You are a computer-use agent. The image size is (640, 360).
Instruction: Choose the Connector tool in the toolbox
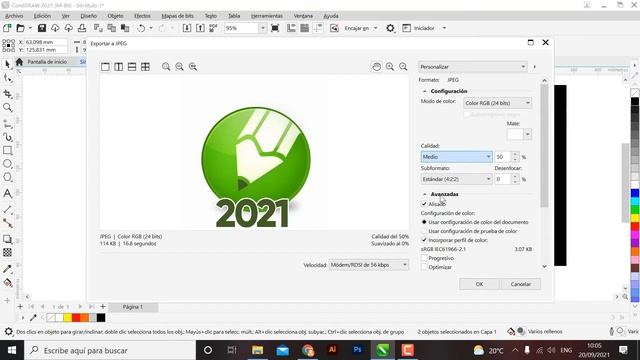[x=7, y=223]
